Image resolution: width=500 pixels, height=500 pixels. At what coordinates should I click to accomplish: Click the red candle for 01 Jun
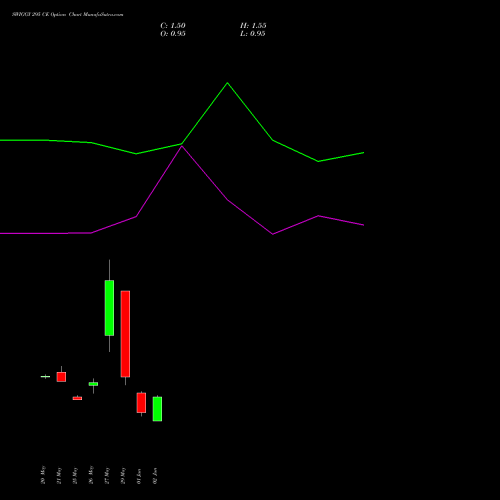pyautogui.click(x=141, y=403)
